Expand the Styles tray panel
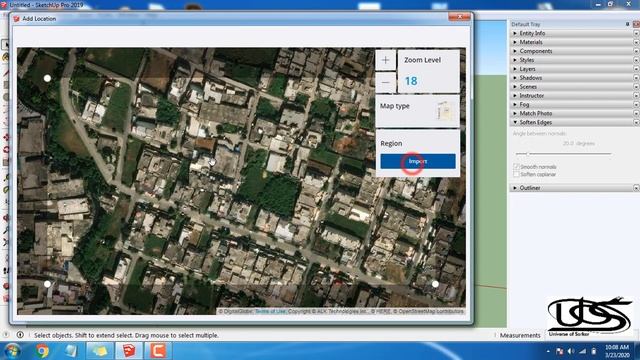 click(571, 60)
